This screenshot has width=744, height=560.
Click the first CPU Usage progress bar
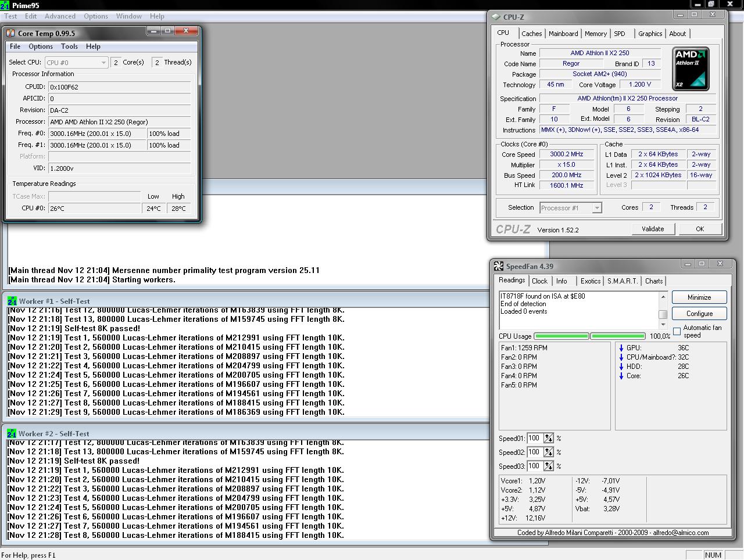(561, 336)
